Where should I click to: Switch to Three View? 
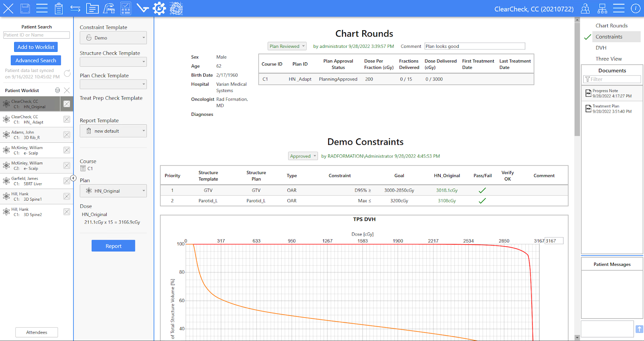click(x=609, y=59)
